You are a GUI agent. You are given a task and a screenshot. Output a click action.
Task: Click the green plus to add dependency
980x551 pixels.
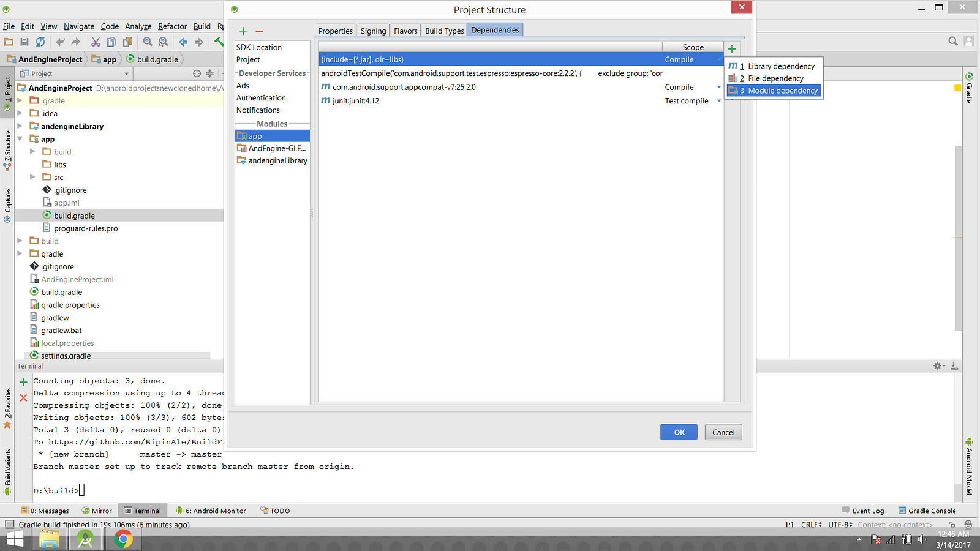(x=732, y=48)
